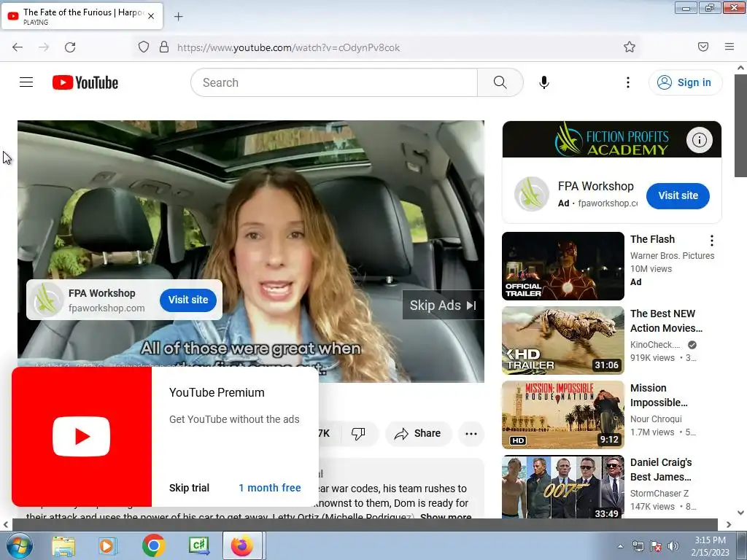Image resolution: width=747 pixels, height=560 pixels.
Task: Click Skip Ads on the video
Action: click(x=443, y=306)
